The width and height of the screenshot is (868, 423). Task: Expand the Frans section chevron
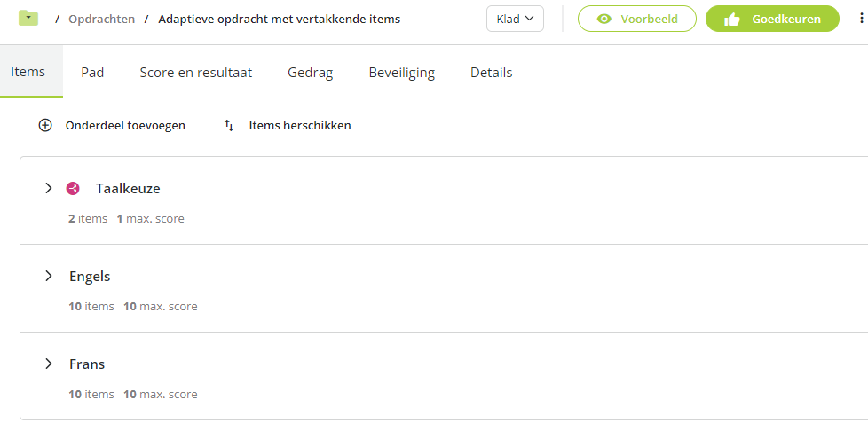pyautogui.click(x=49, y=364)
